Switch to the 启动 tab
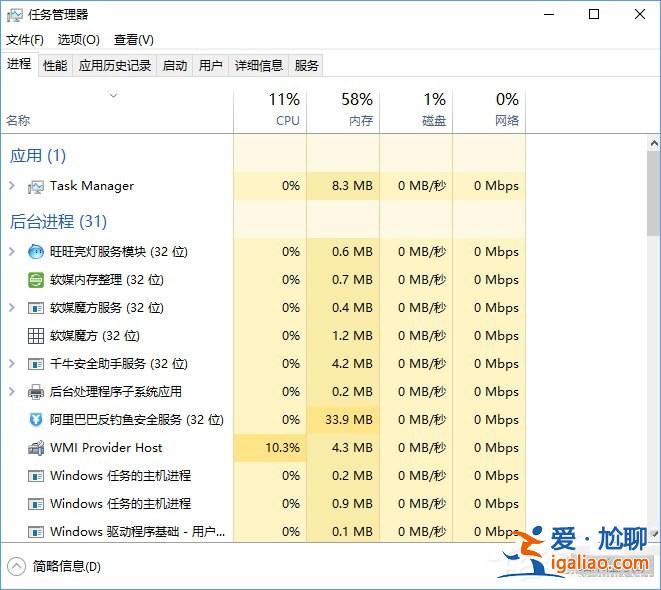Image resolution: width=661 pixels, height=590 pixels. [175, 66]
